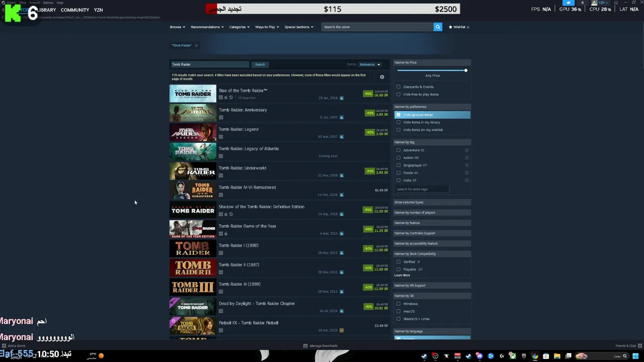Uncheck Hide ignored items
This screenshot has width=644, height=362.
coord(398,115)
